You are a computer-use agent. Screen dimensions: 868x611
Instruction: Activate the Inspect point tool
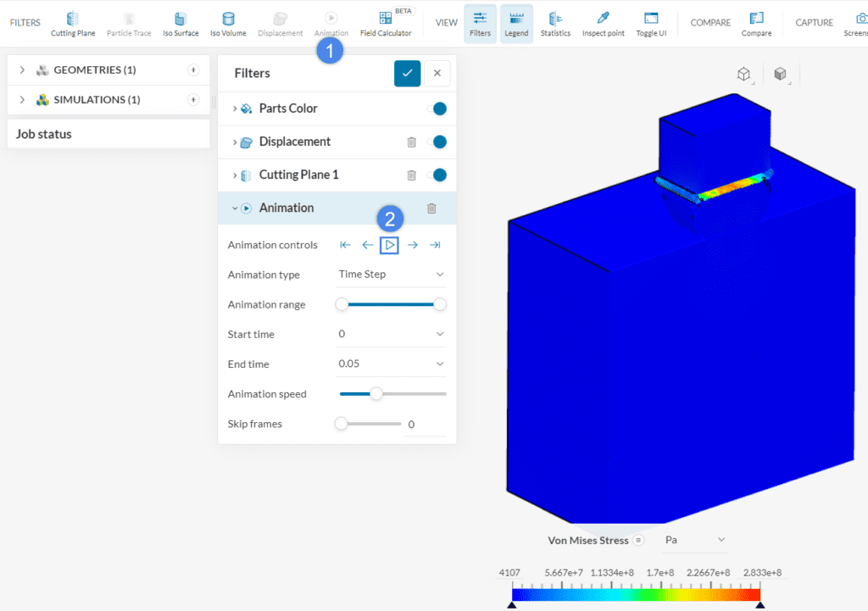pyautogui.click(x=603, y=23)
